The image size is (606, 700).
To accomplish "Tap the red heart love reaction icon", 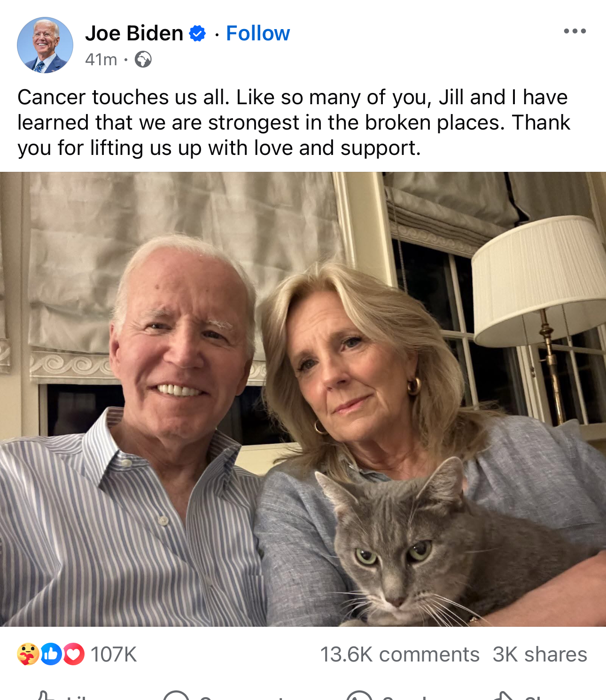I will click(73, 654).
